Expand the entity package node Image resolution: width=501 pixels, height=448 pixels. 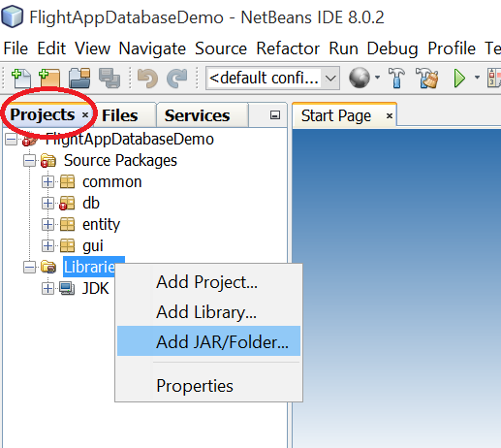coord(47,224)
